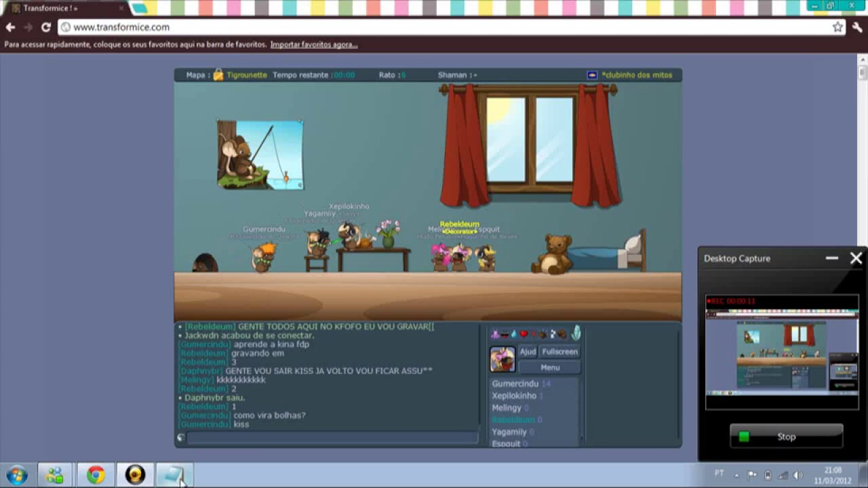Click the yellow-black round taskbar icon
This screenshot has height=488, width=868.
click(135, 474)
